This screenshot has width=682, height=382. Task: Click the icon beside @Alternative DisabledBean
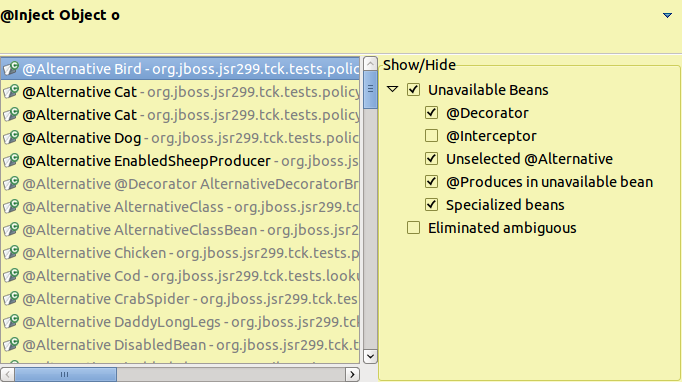pos(11,345)
